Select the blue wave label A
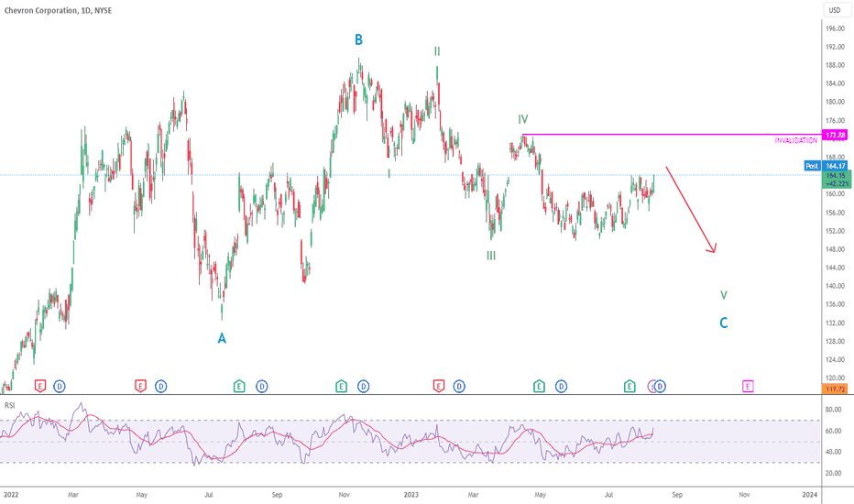This screenshot has width=854, height=504. 222,338
